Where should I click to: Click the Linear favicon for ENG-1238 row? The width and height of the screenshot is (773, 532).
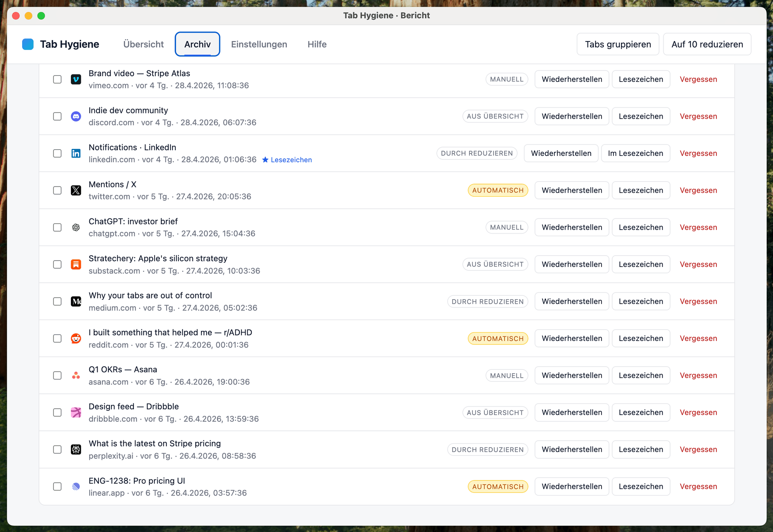(76, 487)
